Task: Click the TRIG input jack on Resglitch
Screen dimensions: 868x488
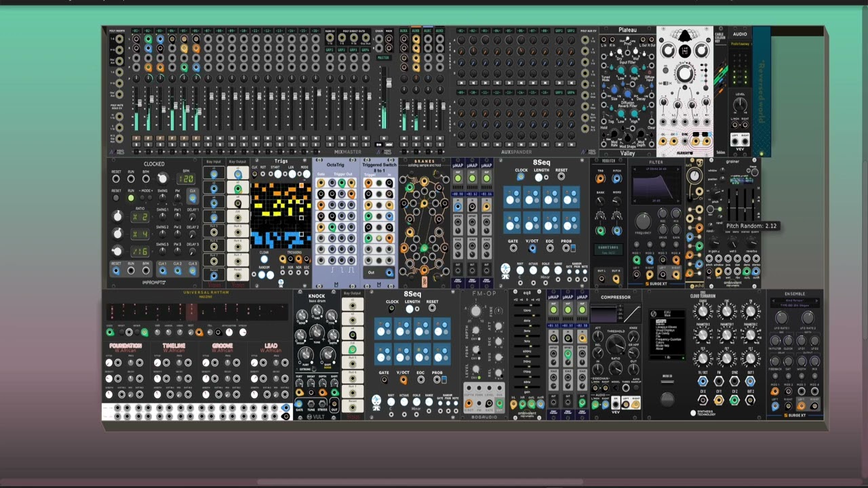Action: (x=600, y=178)
